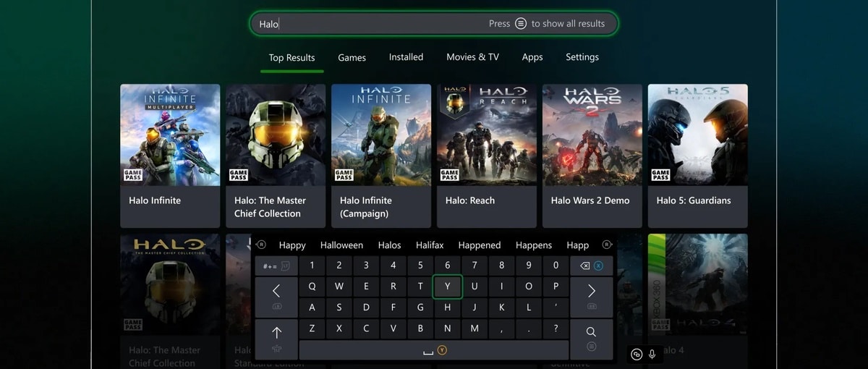Tap the backspace key on the keyboard
This screenshot has width=868, height=369.
coord(591,266)
